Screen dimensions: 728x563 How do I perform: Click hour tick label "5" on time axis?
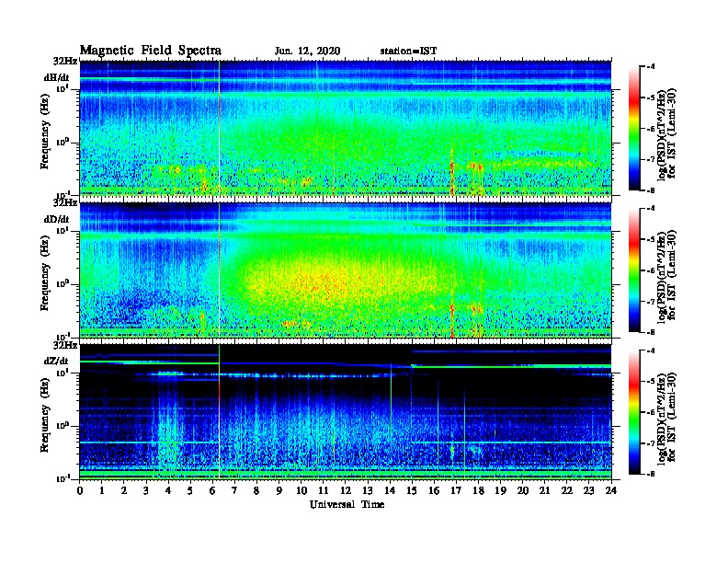[191, 491]
